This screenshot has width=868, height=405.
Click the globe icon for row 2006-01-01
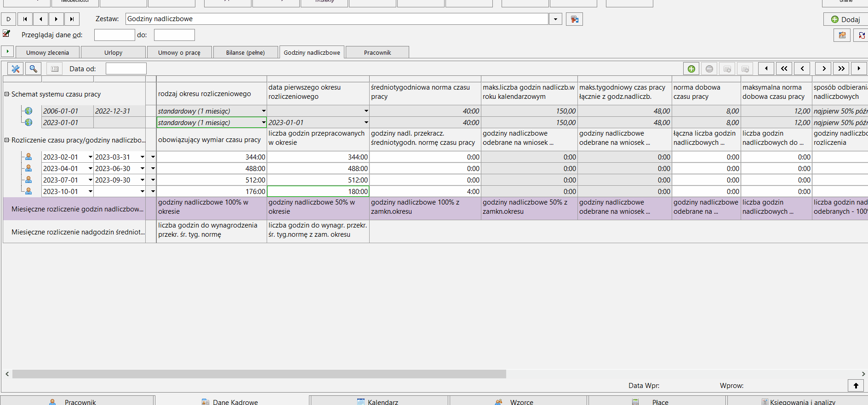(29, 111)
